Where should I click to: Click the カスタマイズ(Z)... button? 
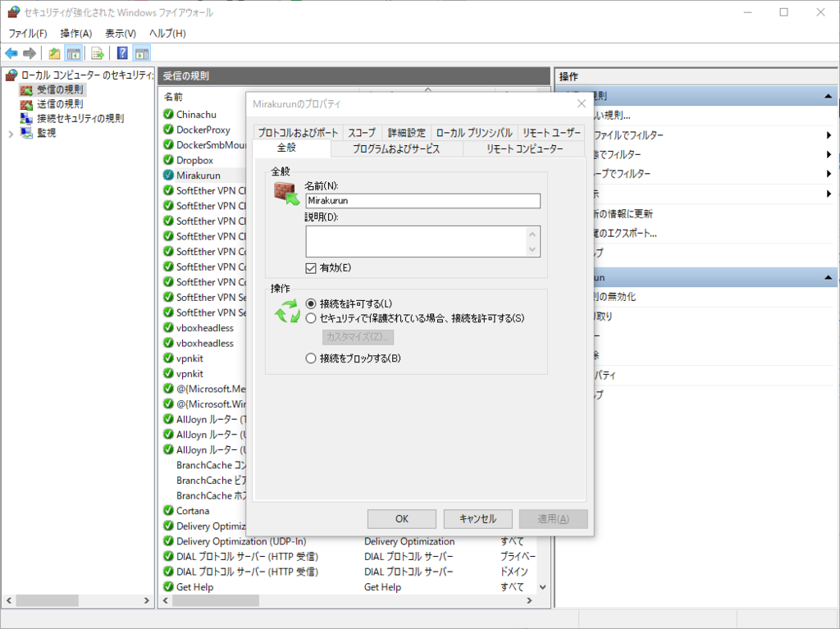(x=358, y=337)
